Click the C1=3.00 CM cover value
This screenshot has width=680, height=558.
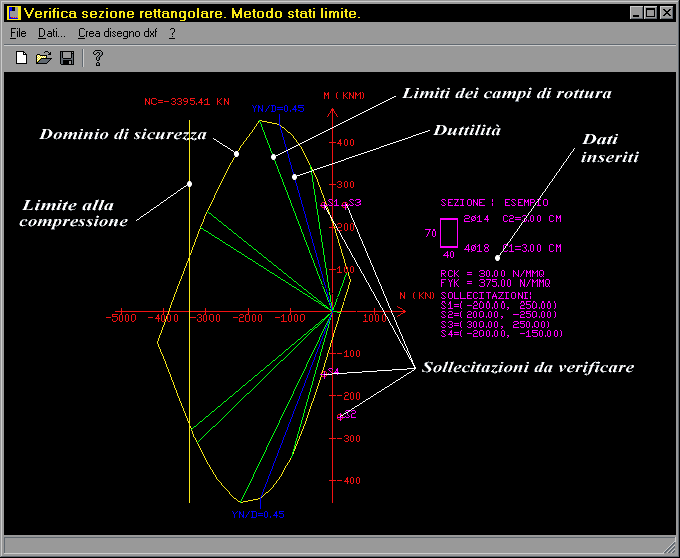coord(532,248)
